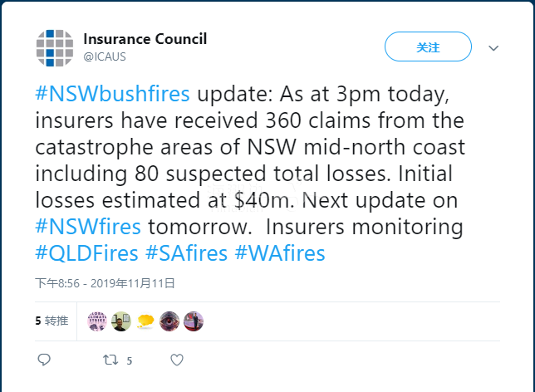Open the red eye retweeter avatar
Viewport: 535px width, 392px height.
coord(169,321)
